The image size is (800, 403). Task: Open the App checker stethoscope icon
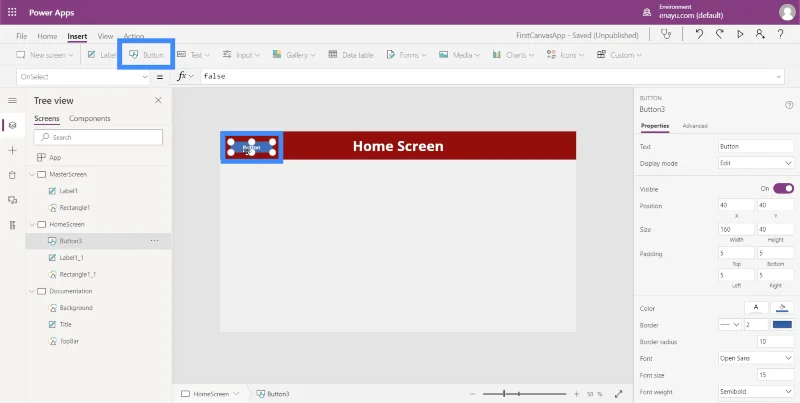pos(665,34)
